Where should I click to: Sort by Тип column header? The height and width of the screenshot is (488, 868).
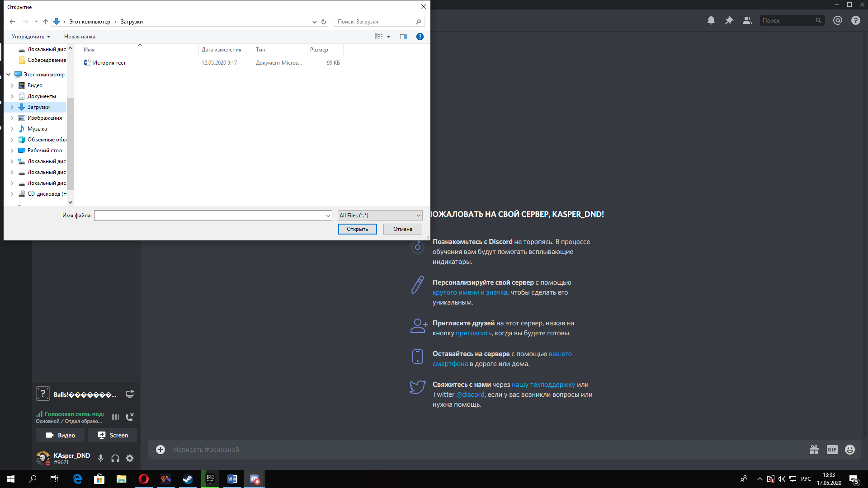tap(280, 50)
